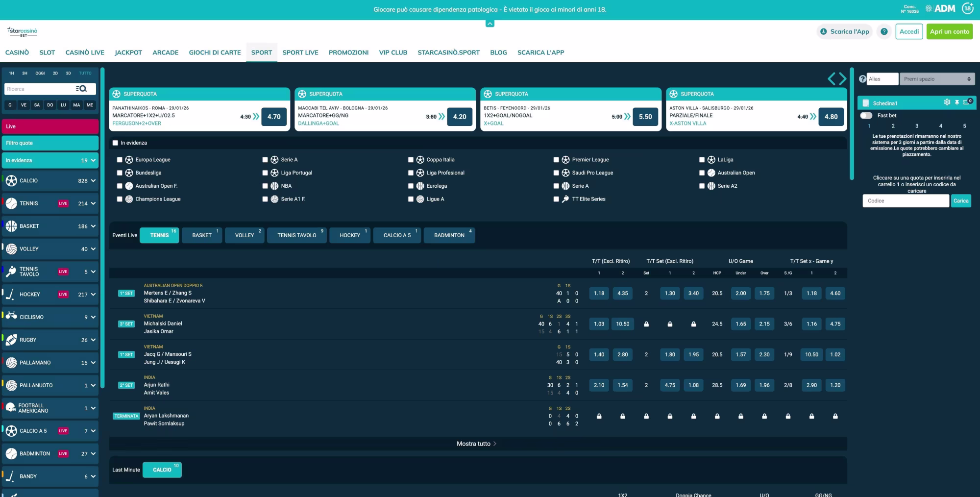
Task: Pin the Schedina1 bet slip
Action: pyautogui.click(x=957, y=102)
